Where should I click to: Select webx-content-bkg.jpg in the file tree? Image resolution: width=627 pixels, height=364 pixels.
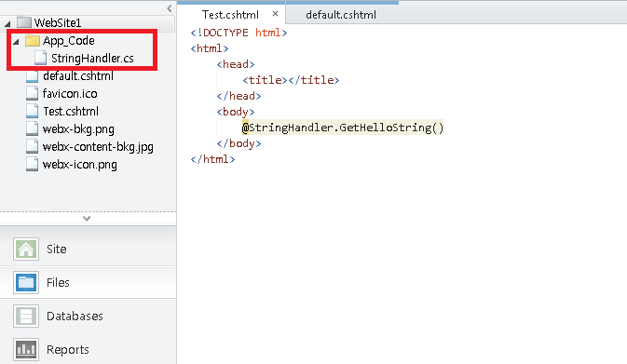click(98, 147)
